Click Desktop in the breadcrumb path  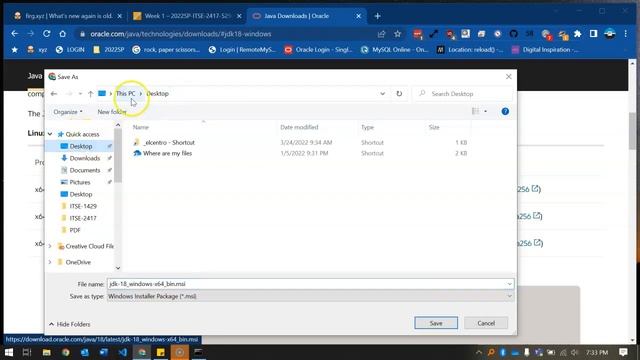[x=158, y=93]
